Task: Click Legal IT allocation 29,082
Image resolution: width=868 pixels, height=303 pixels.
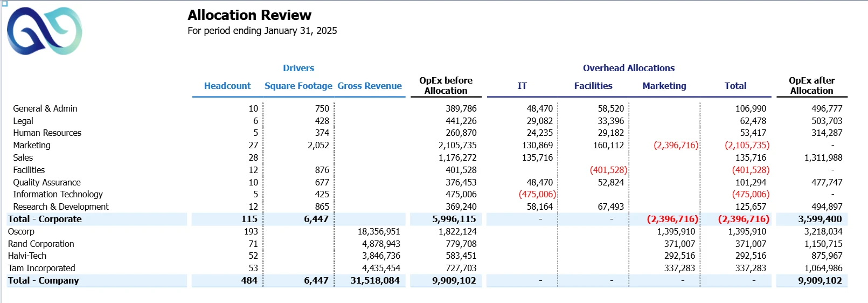Action: [x=540, y=121]
